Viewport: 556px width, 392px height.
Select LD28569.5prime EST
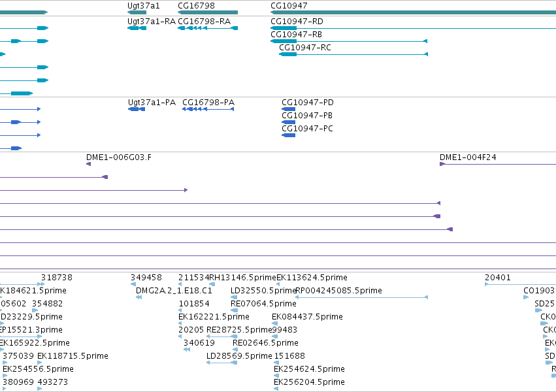(222, 363)
